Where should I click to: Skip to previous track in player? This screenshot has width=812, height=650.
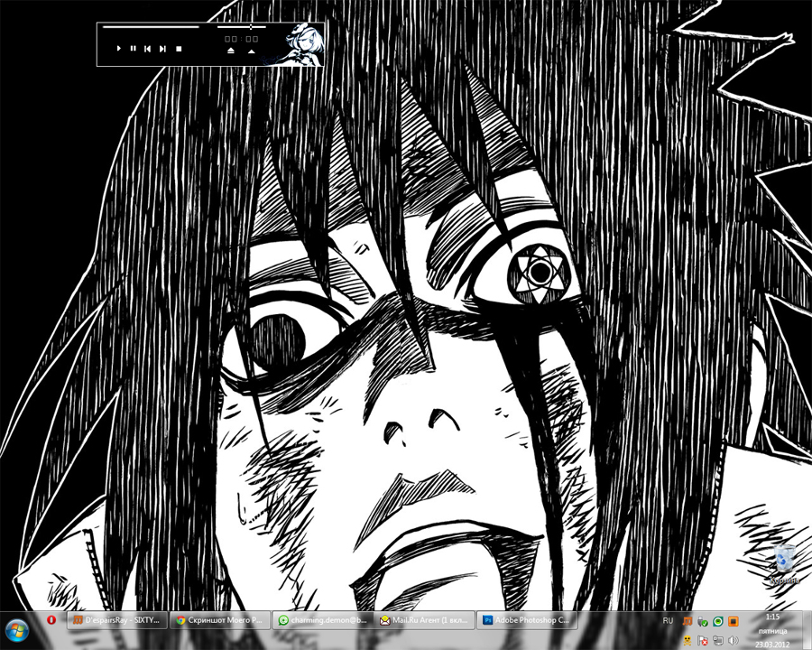point(148,49)
